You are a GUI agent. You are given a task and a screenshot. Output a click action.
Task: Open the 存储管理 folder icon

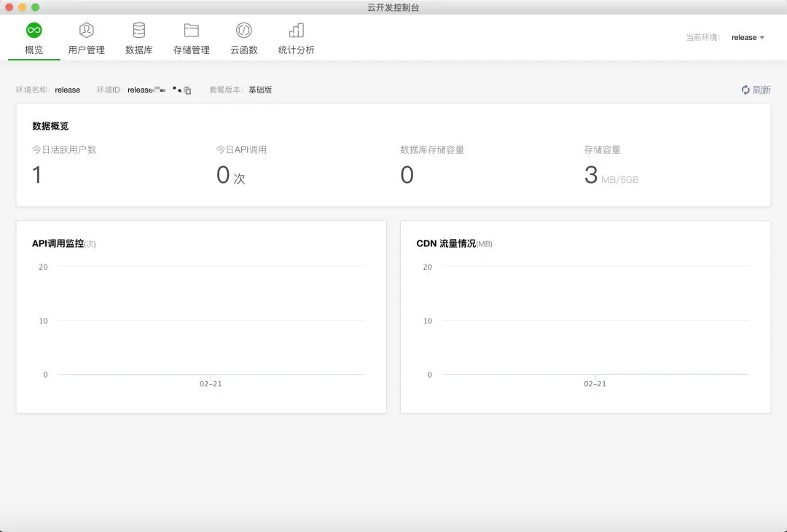191,30
